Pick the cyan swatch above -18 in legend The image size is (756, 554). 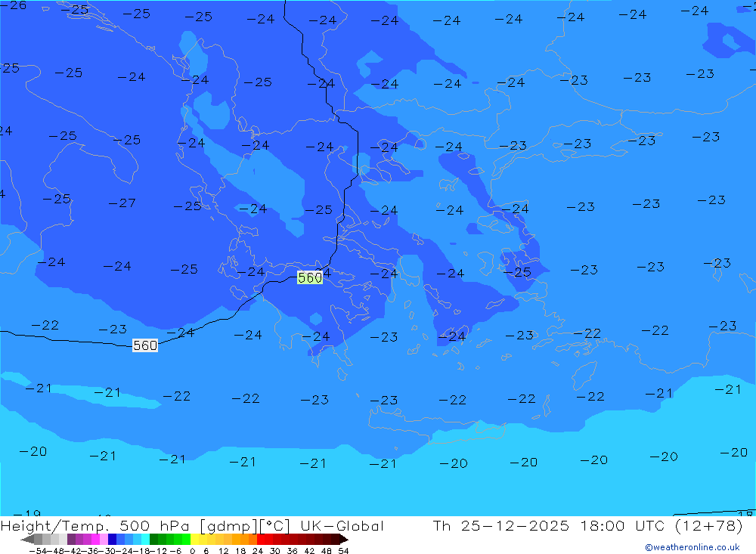145,540
